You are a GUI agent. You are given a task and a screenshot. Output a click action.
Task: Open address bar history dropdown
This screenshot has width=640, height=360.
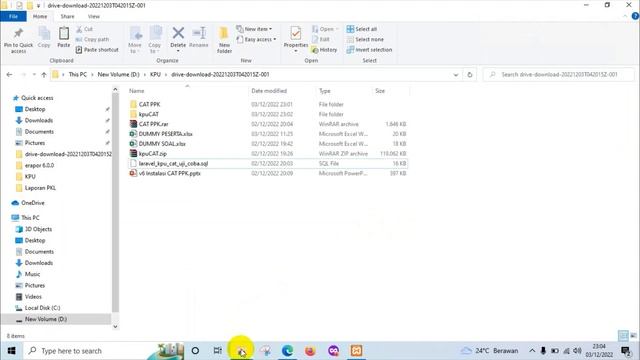coord(456,75)
